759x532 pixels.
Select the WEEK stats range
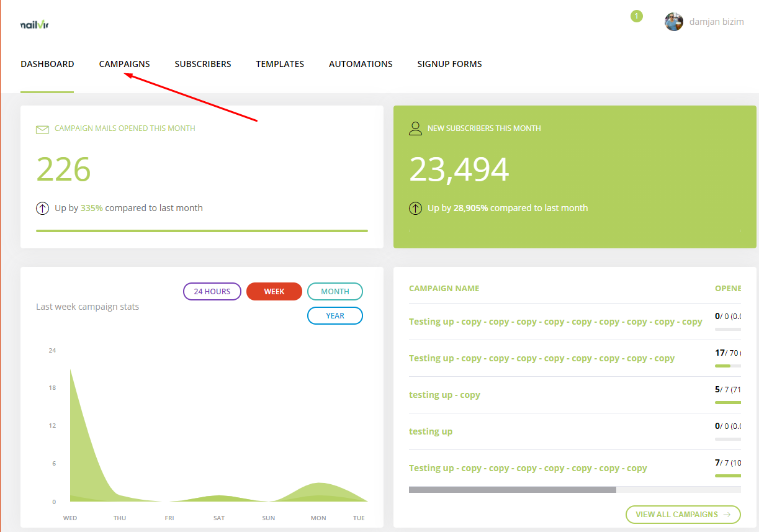274,292
